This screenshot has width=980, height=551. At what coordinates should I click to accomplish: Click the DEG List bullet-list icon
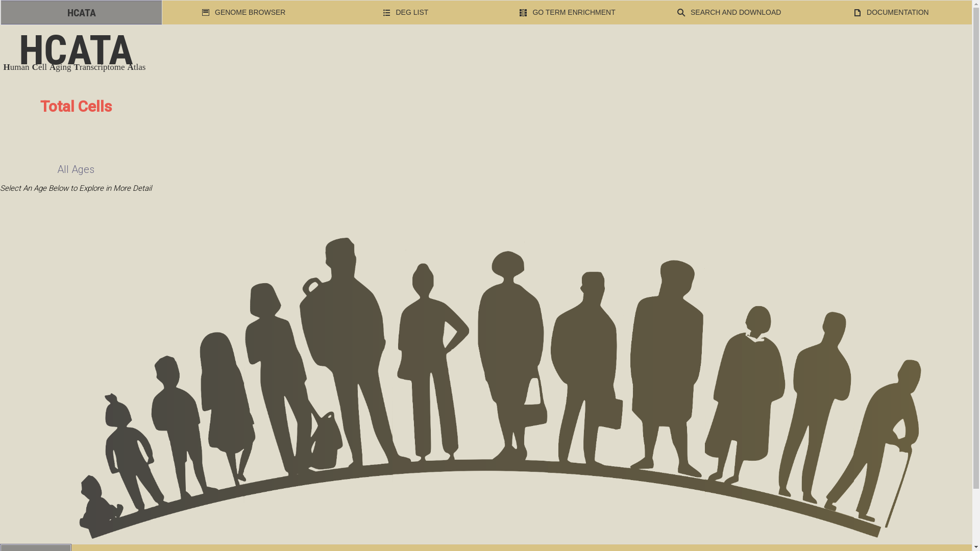(386, 13)
